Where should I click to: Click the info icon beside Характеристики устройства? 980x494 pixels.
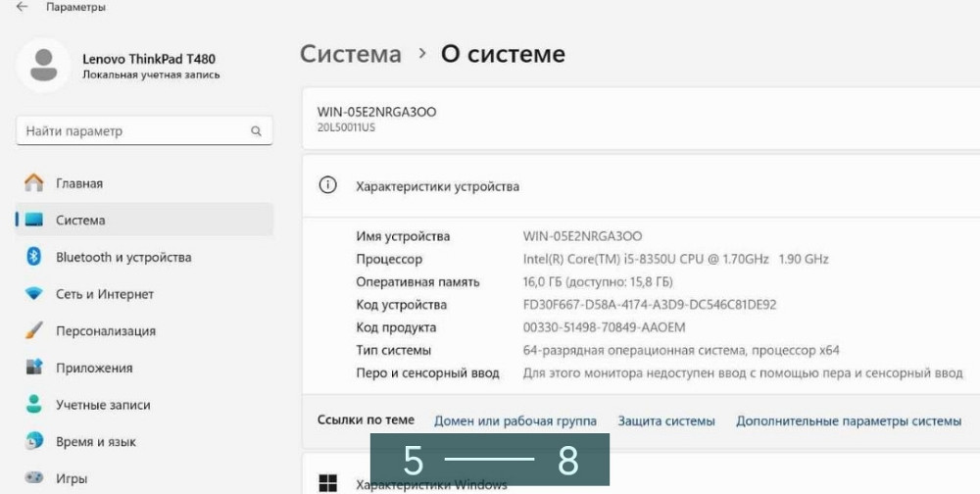pyautogui.click(x=327, y=185)
